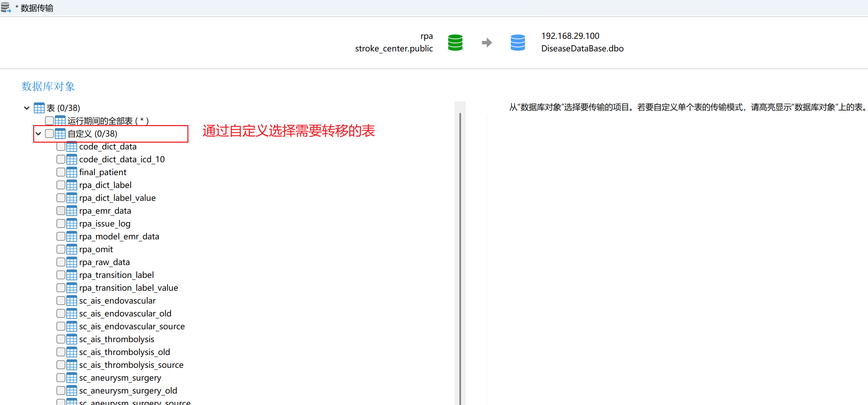868x405 pixels.
Task: Click table icon next to rpa_emr_data
Action: pos(72,211)
